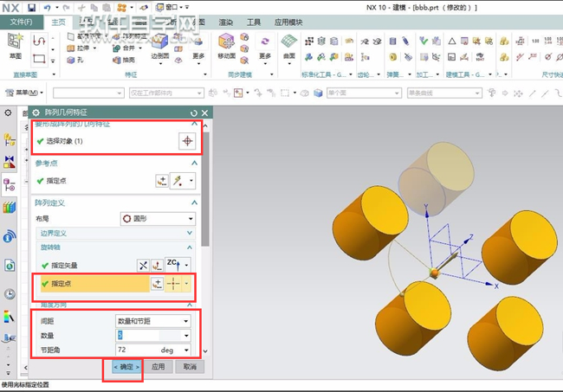Open the Spacing dropdown for count and pitch

153,321
